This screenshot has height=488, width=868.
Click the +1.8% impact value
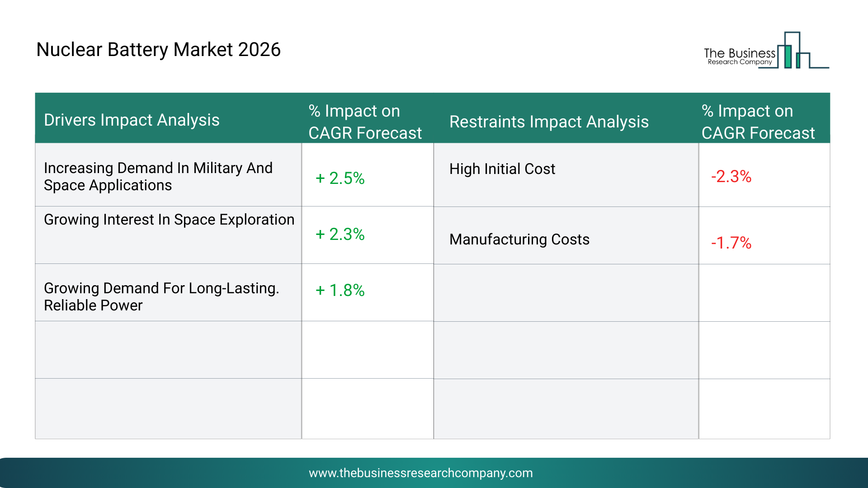click(340, 290)
